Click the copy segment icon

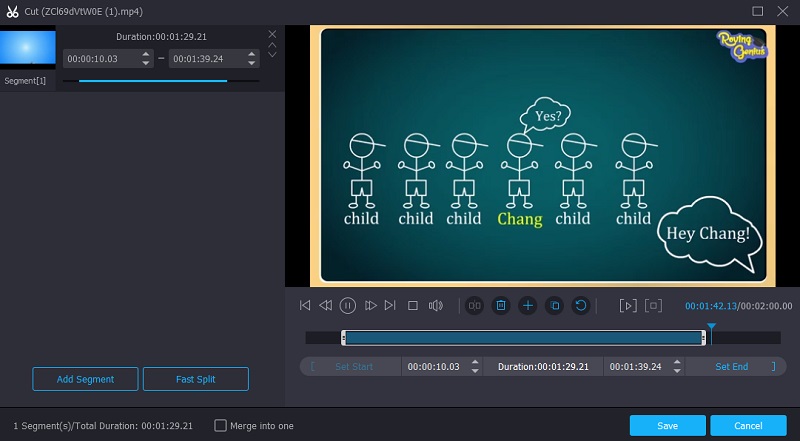[554, 305]
